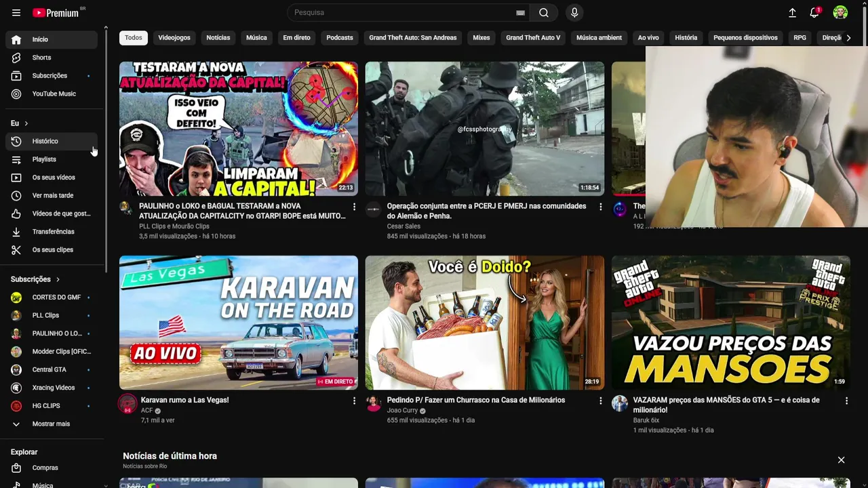Open the hamburger guide menu

pos(16,13)
